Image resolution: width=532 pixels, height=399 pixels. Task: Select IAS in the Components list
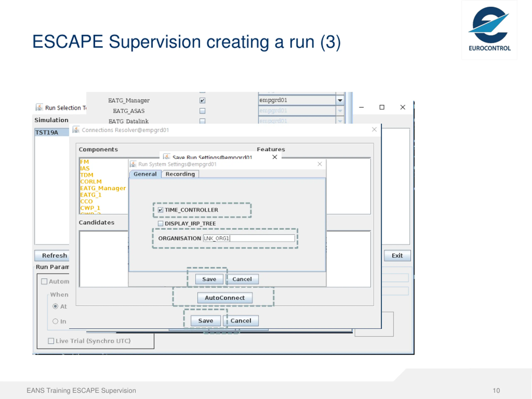85,168
